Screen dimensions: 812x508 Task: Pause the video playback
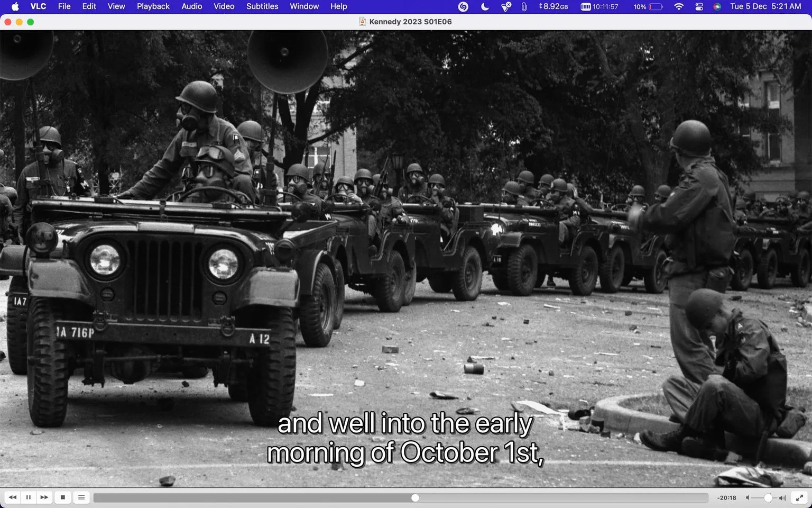[x=29, y=497]
